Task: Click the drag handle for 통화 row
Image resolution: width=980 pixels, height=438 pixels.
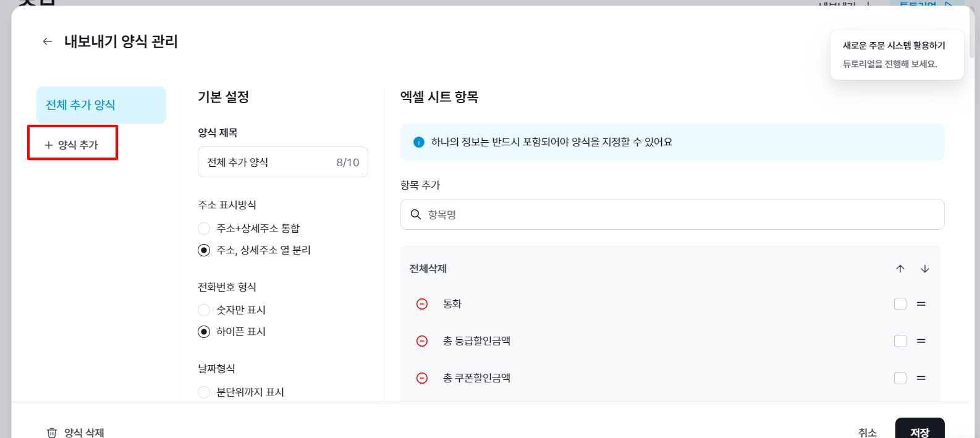Action: [x=921, y=304]
